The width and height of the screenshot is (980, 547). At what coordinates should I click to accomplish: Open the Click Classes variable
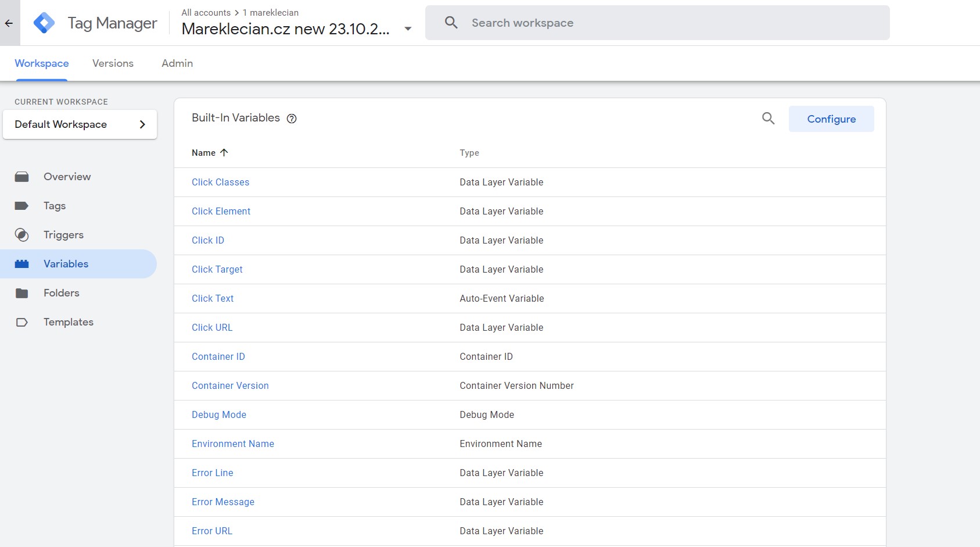[x=220, y=183]
